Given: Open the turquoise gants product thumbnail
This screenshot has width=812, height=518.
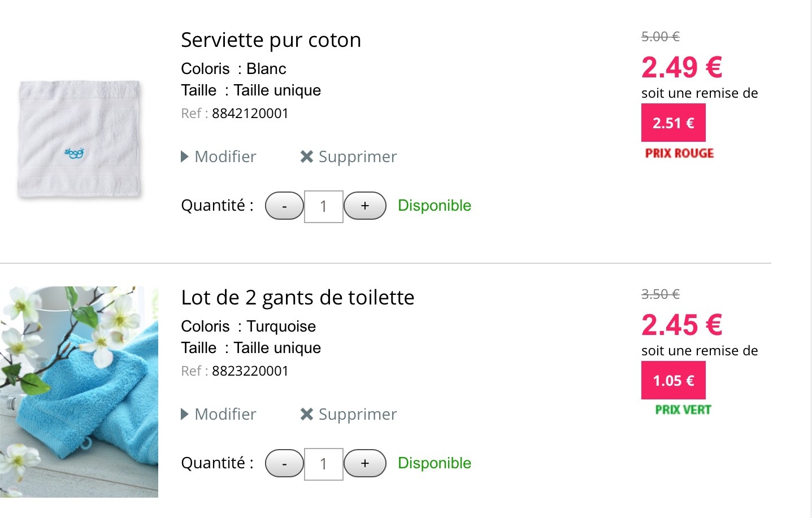Looking at the screenshot, I should [79, 391].
